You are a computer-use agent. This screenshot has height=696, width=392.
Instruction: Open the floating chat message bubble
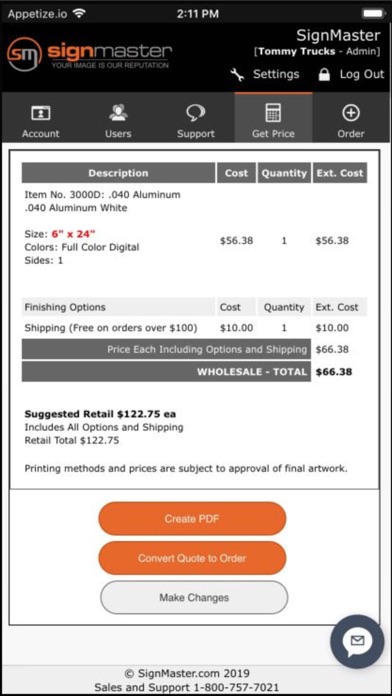357,641
